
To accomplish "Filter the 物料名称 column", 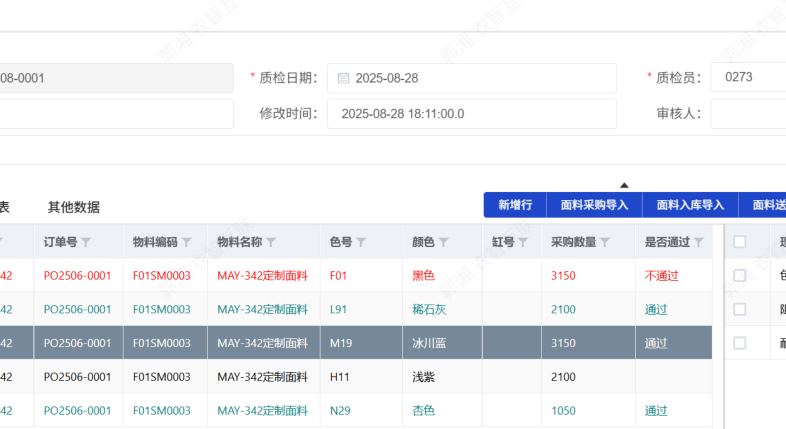I will click(x=271, y=243).
